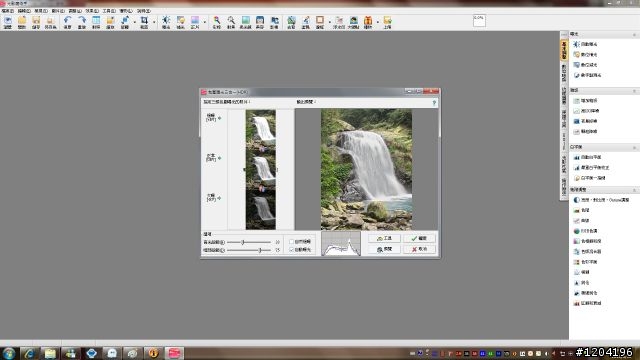Viewport: 640px width, 360px height.
Task: Click the reversal film effect toolbar icon
Action: coord(195,22)
